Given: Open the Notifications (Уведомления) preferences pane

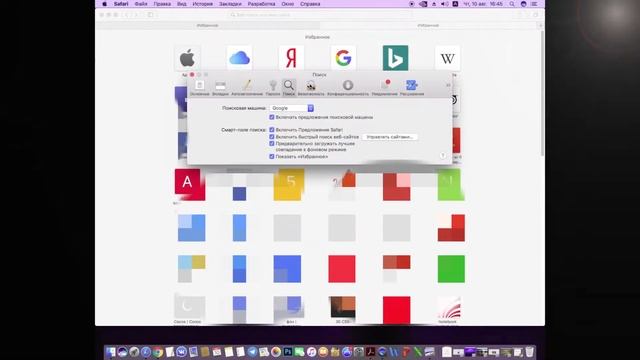Looking at the screenshot, I should point(384,88).
